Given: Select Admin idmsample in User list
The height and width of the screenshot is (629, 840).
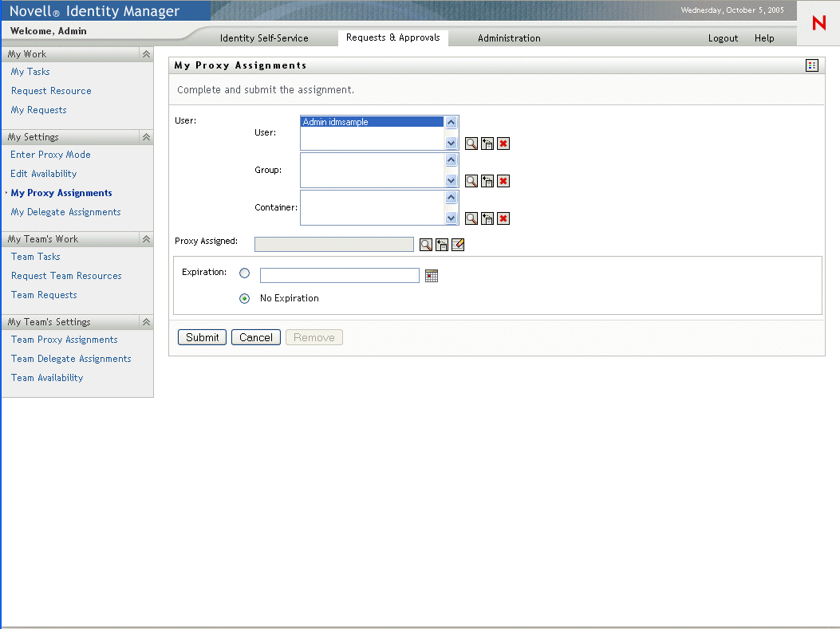Looking at the screenshot, I should click(x=373, y=122).
